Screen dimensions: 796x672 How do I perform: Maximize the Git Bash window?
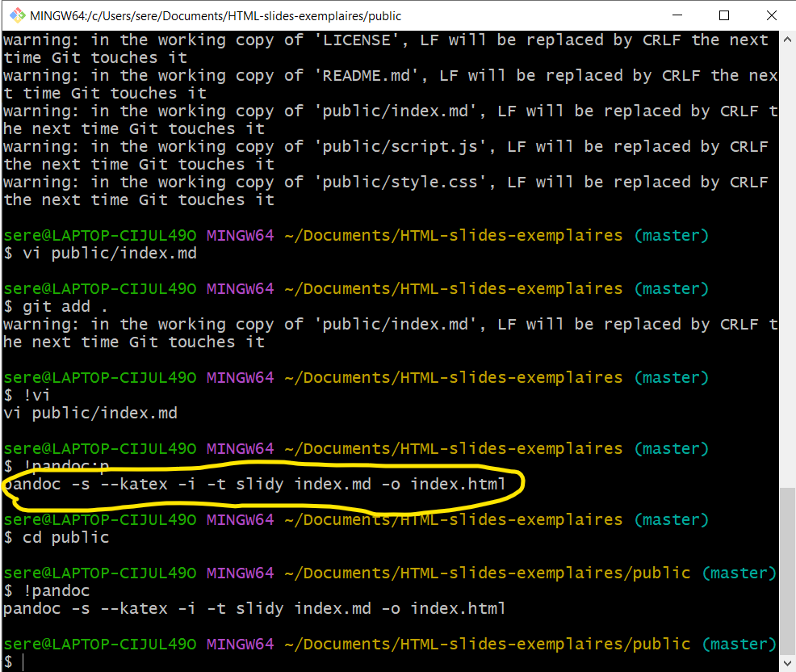724,15
